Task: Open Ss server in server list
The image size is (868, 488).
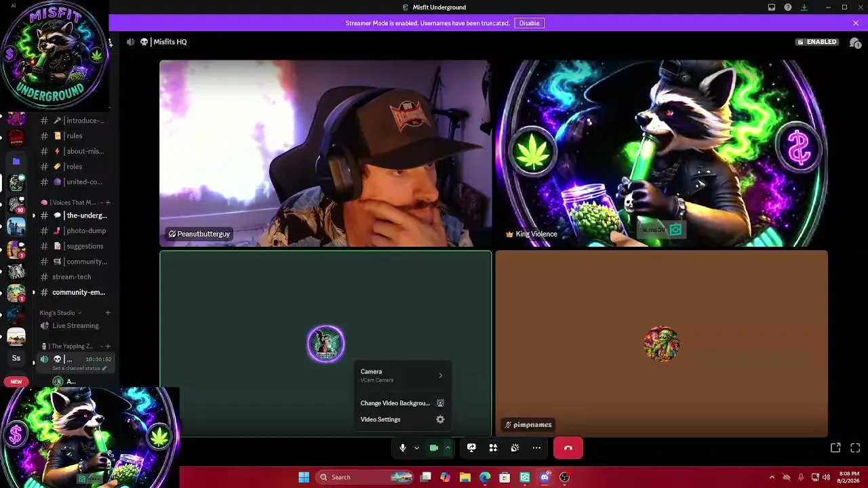Action: click(16, 358)
